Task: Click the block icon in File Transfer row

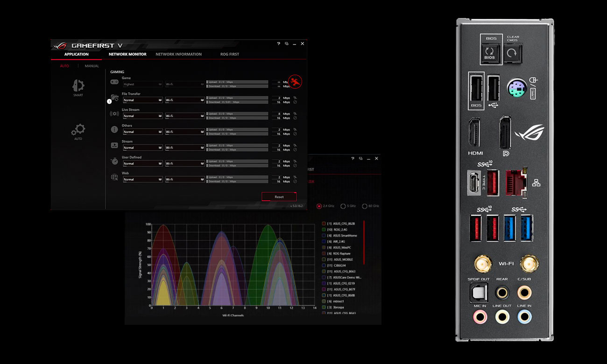Action: pos(295,102)
